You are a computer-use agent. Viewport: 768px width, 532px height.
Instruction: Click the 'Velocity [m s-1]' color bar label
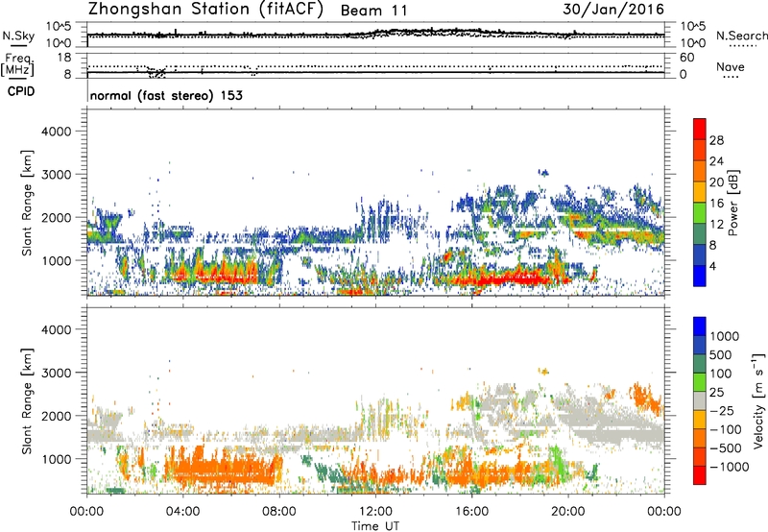click(x=758, y=400)
